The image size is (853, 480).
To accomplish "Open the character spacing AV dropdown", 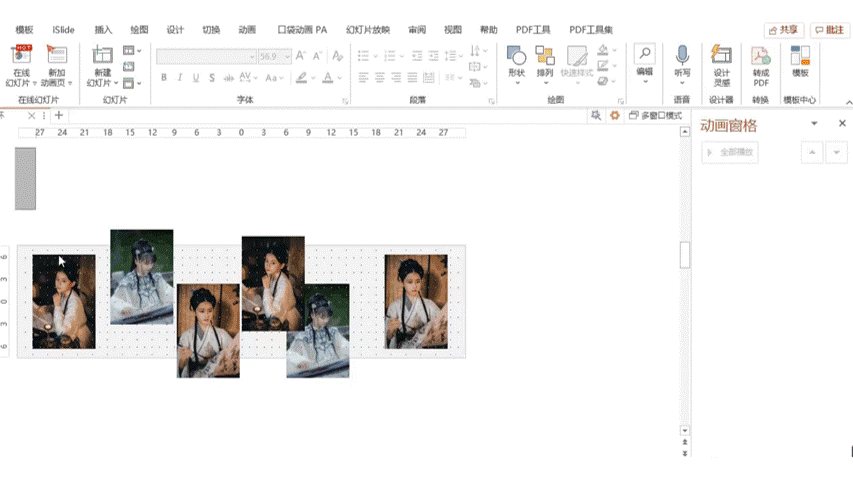I will pyautogui.click(x=248, y=78).
